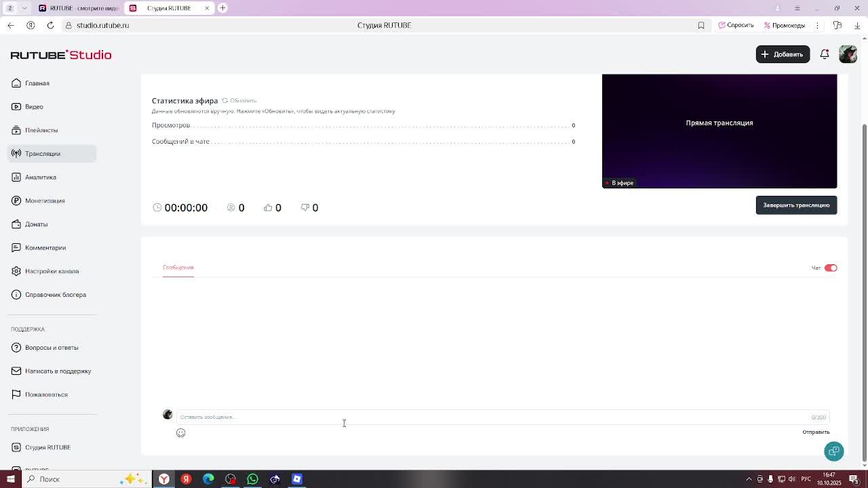Image resolution: width=868 pixels, height=488 pixels.
Task: Open the support chat widget button
Action: [834, 451]
